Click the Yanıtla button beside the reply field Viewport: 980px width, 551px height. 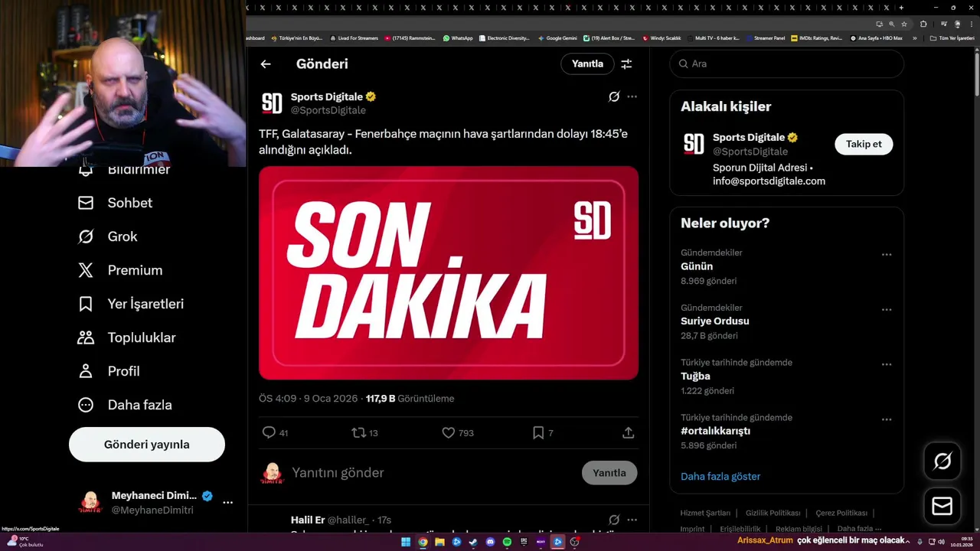click(x=609, y=473)
